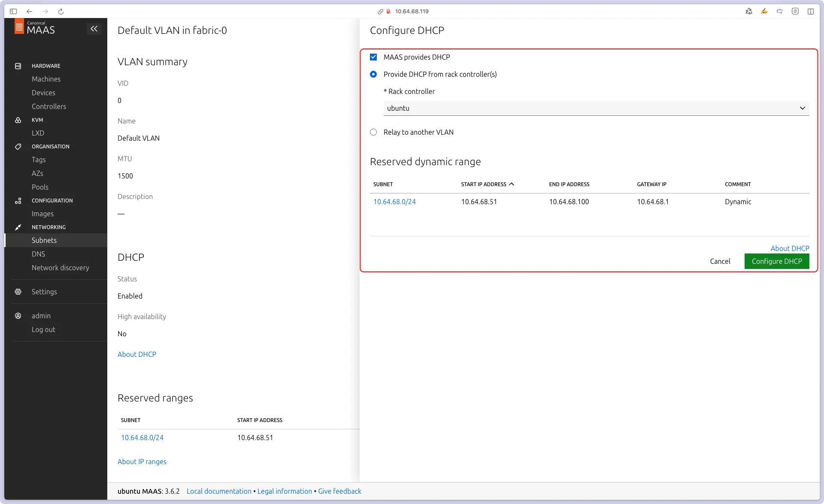
Task: Reload the page with browser refresh icon
Action: [x=61, y=12]
